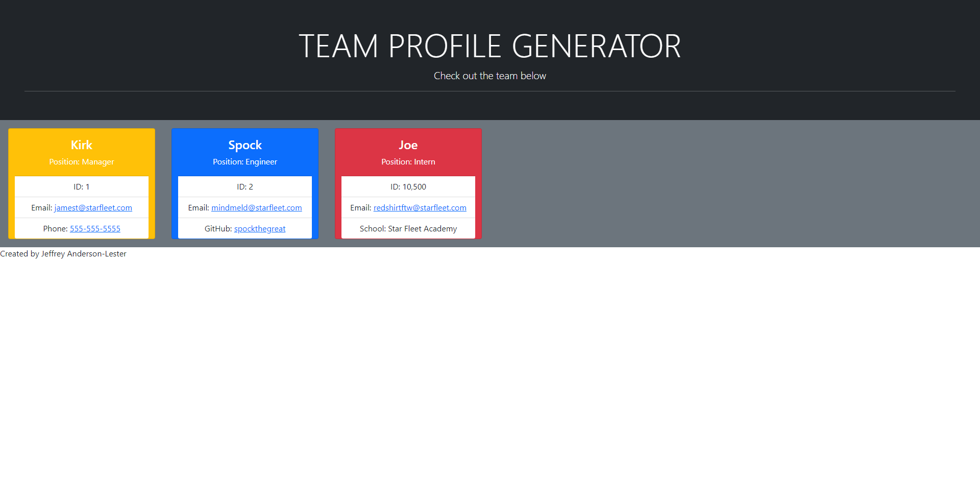Click the 'ID: 1' row in Kirk's card
This screenshot has height=495, width=980.
(82, 187)
